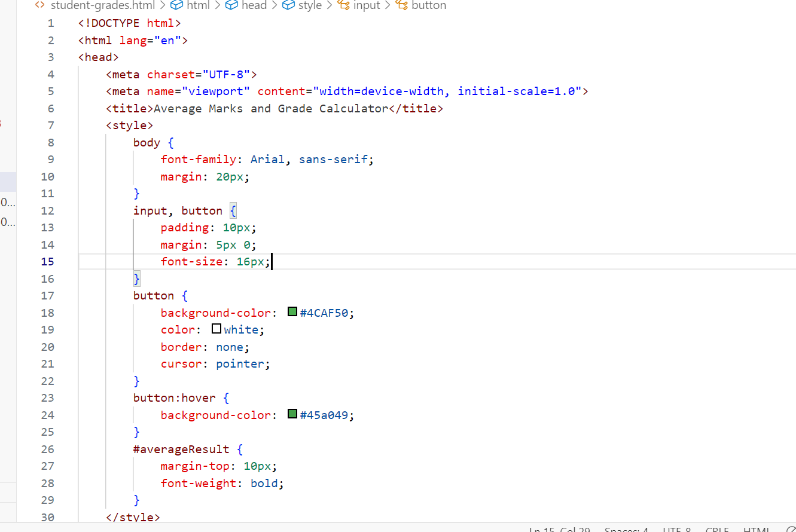Open the white color swatch picker

click(216, 329)
